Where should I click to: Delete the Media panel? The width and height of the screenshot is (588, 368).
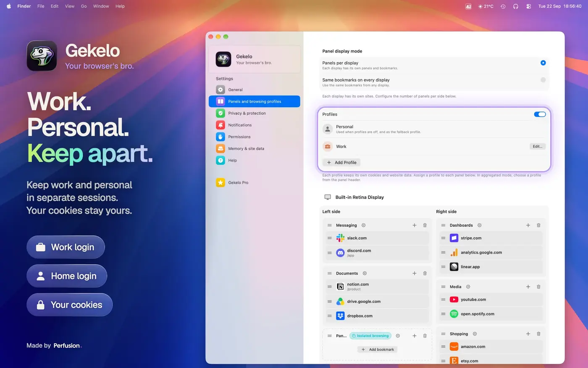[539, 287]
